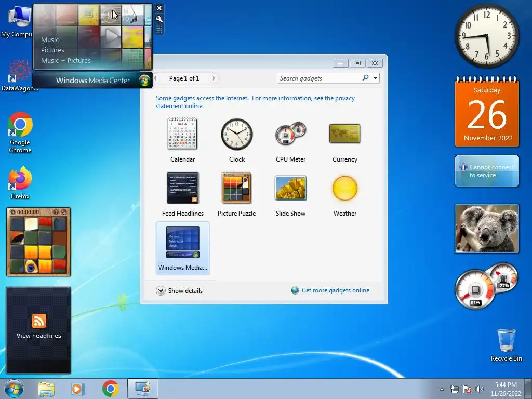Open Pictures in Media Center gadget

pyautogui.click(x=52, y=50)
